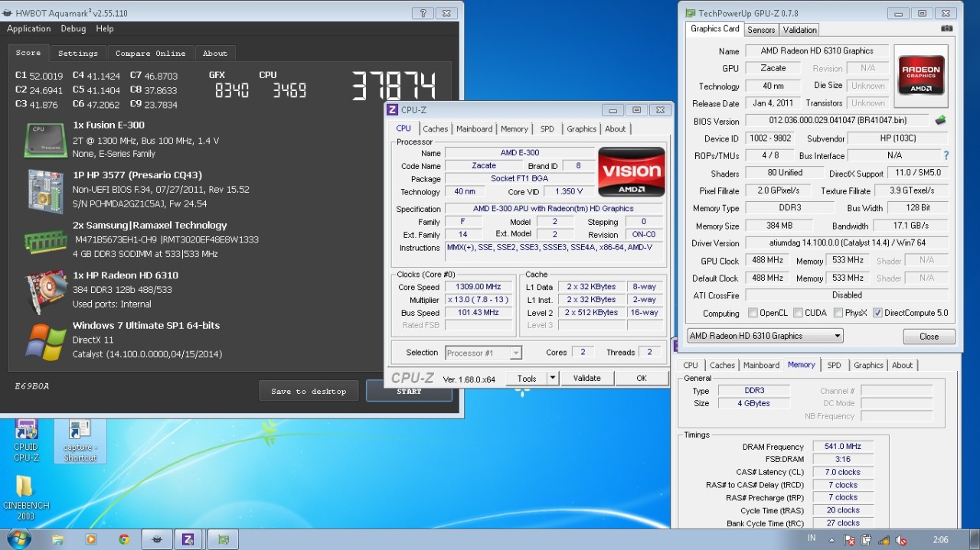This screenshot has height=550, width=980.
Task: Click the Aquamark help question mark title button
Action: click(423, 13)
